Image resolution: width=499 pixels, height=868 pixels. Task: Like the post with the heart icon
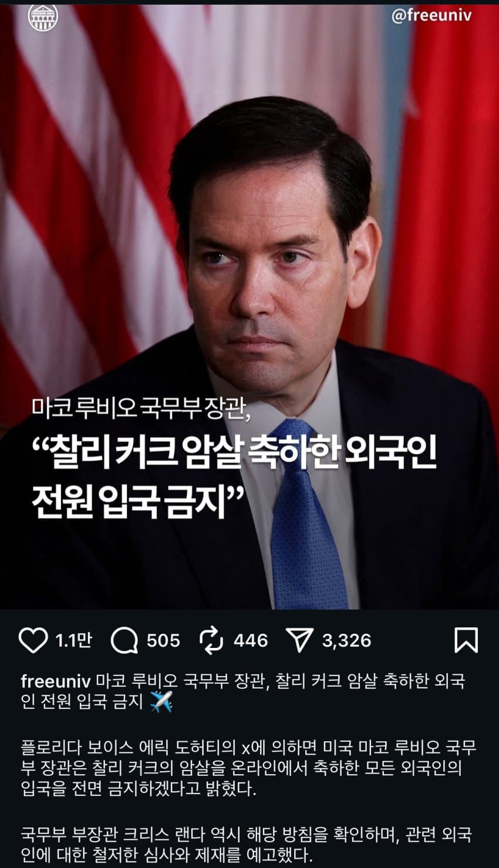point(33,640)
